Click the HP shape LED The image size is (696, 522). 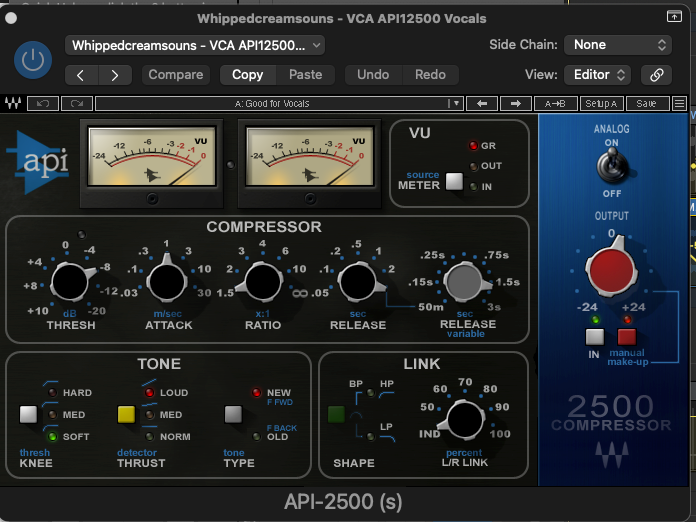click(x=371, y=393)
